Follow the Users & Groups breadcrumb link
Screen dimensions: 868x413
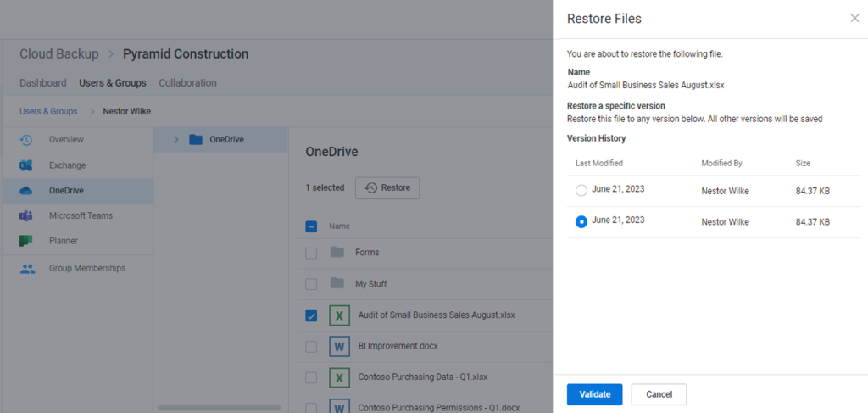48,111
